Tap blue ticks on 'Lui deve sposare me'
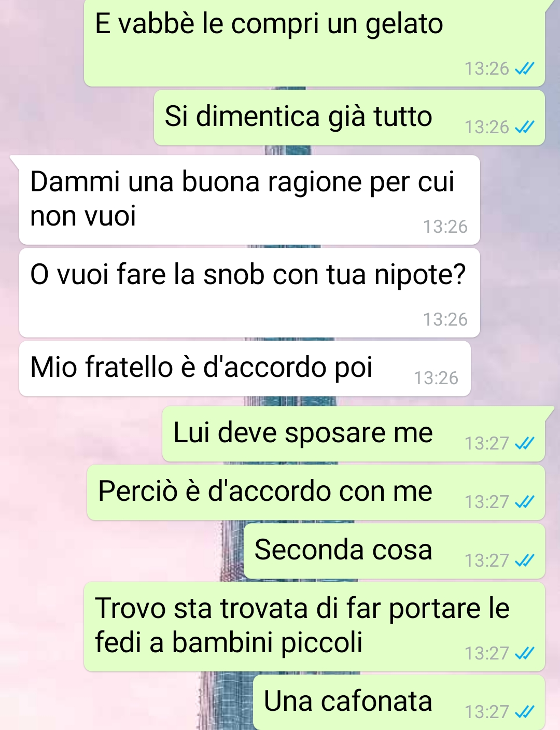Viewport: 560px width, 730px height. point(524,443)
